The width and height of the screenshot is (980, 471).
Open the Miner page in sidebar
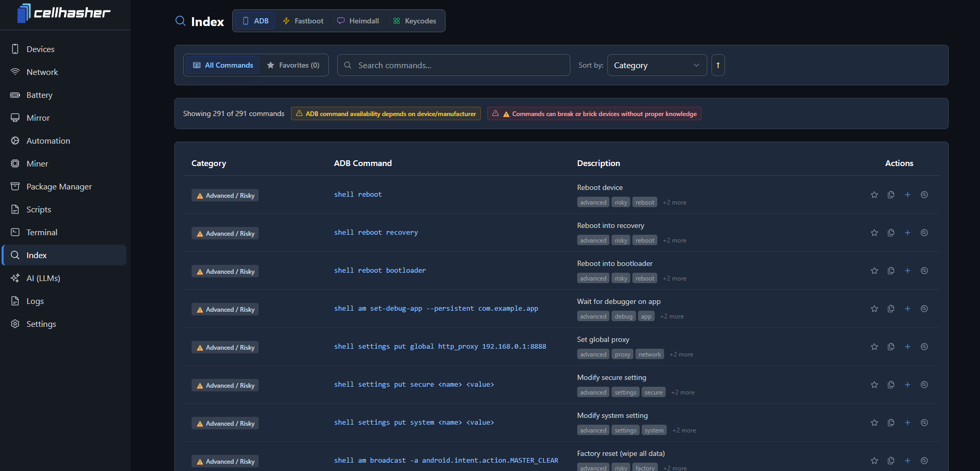(37, 163)
